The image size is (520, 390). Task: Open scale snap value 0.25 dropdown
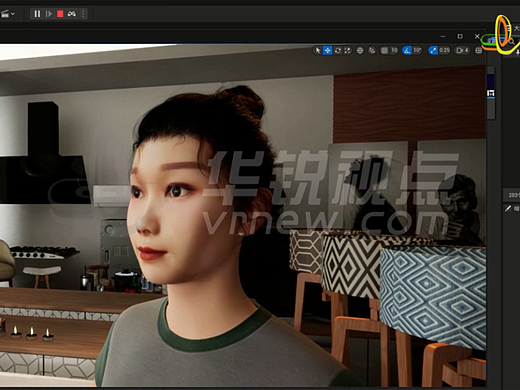coord(444,50)
